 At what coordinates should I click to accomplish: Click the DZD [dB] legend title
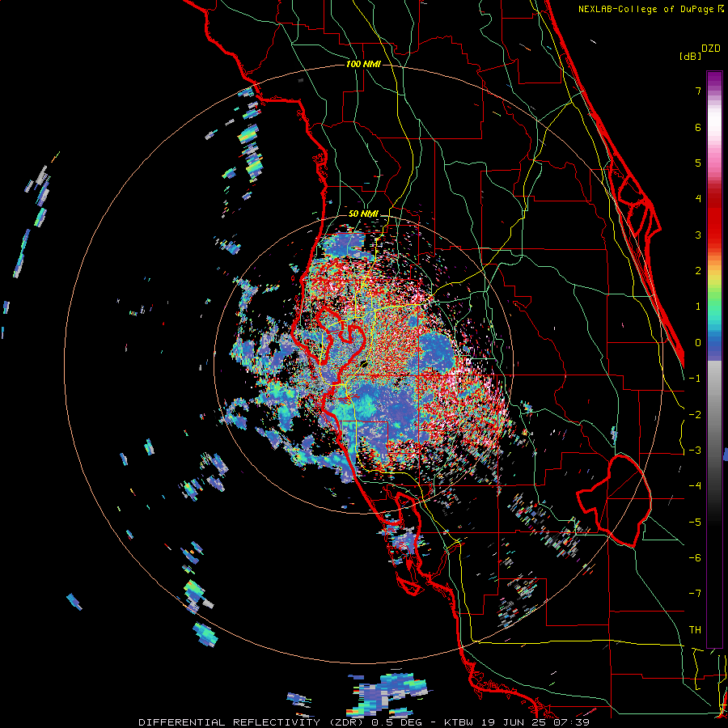click(x=700, y=52)
